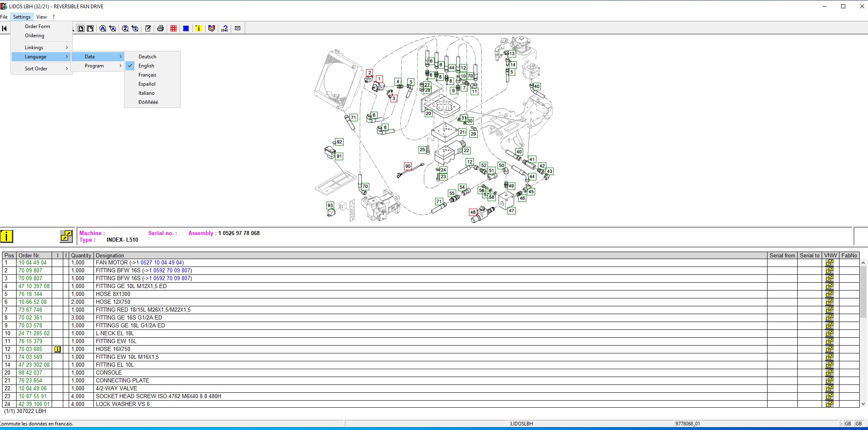
Task: Open the LIDOS help question-mark icon
Action: (x=225, y=29)
